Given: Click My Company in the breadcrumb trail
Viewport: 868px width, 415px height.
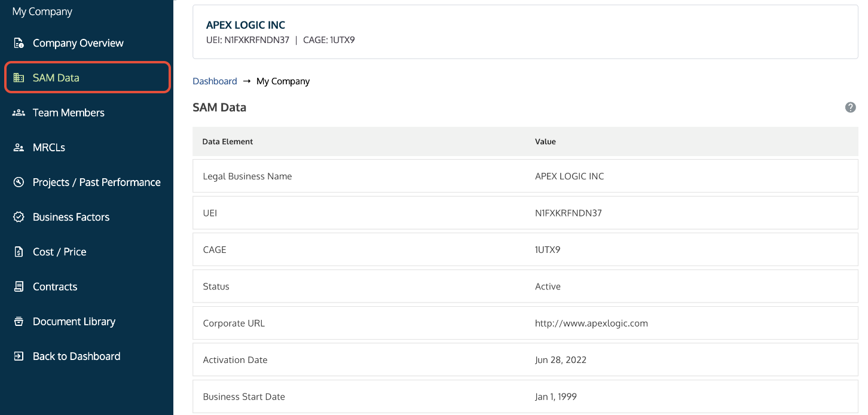Looking at the screenshot, I should click(x=283, y=81).
